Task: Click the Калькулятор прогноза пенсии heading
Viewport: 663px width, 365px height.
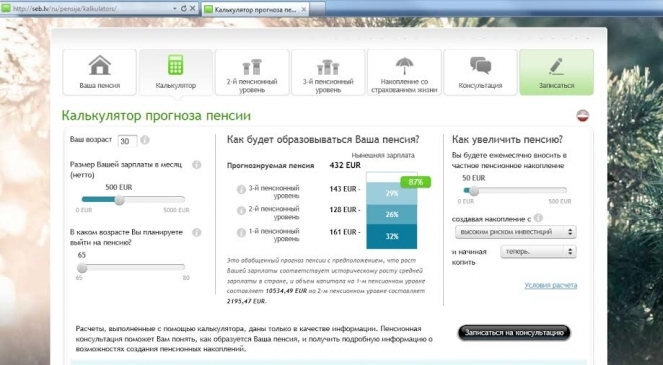Action: click(x=156, y=116)
